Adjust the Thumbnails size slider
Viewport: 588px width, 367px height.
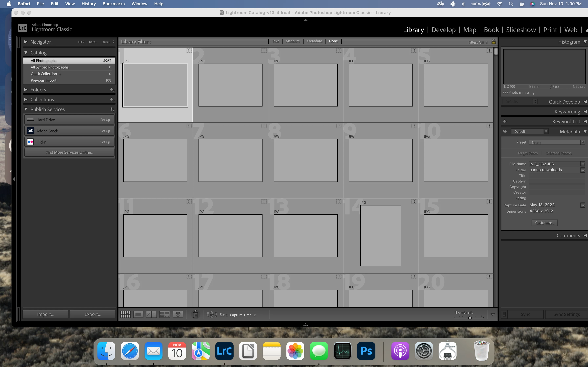470,317
